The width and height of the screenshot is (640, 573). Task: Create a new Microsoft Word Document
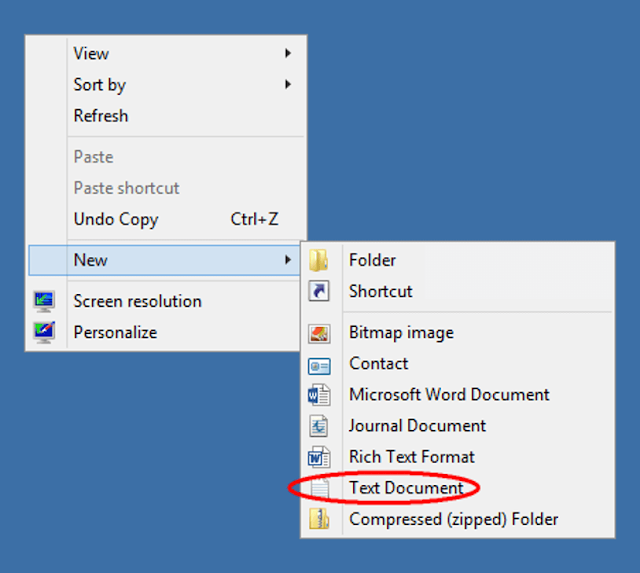click(458, 395)
